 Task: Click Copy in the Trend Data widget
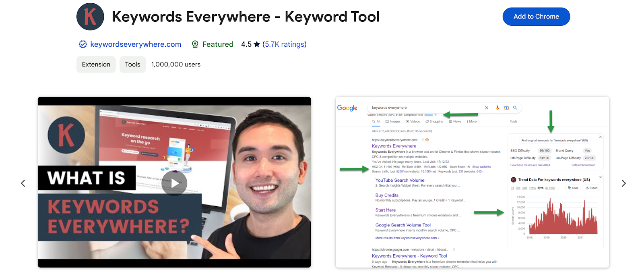coord(573,188)
